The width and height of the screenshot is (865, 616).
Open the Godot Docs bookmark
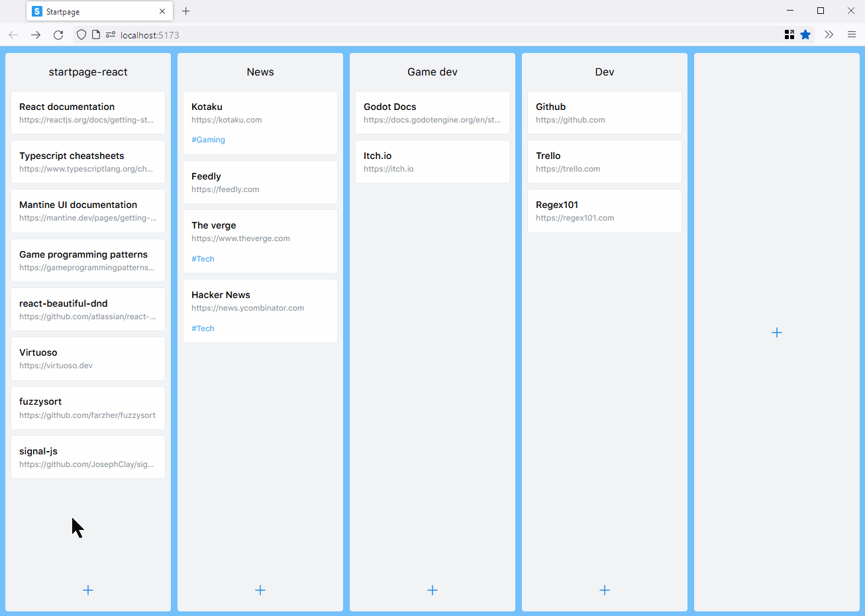click(432, 113)
